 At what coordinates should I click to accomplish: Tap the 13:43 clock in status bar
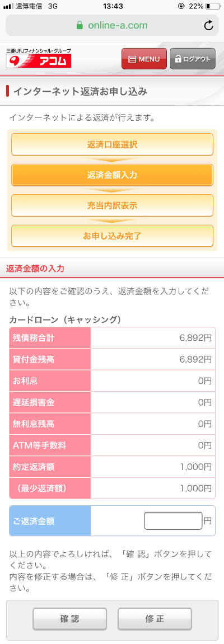112,6
